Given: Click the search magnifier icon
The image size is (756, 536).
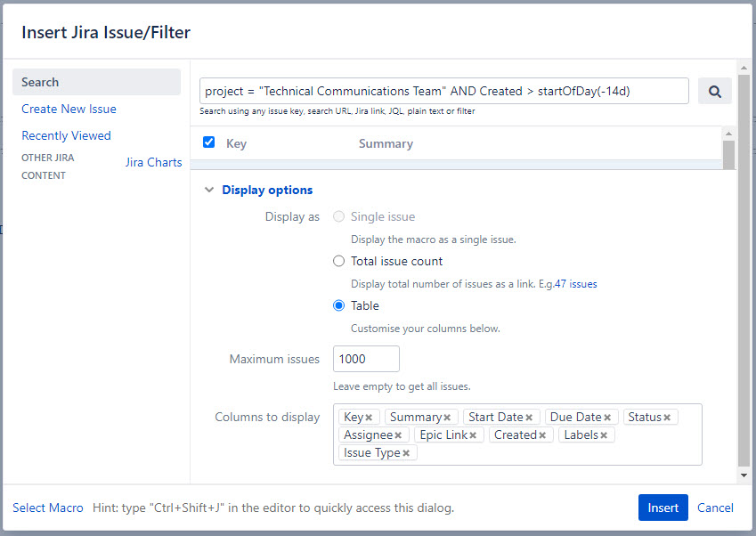Looking at the screenshot, I should pos(714,90).
